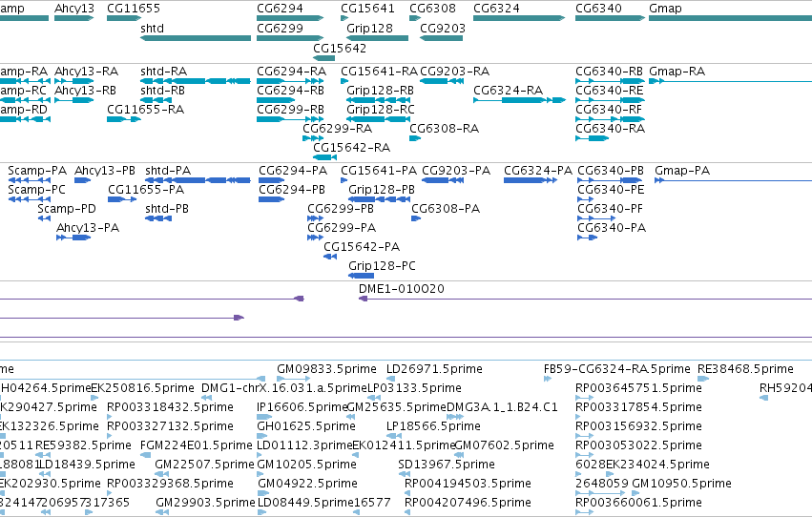Select the Gmap gene label

[665, 9]
